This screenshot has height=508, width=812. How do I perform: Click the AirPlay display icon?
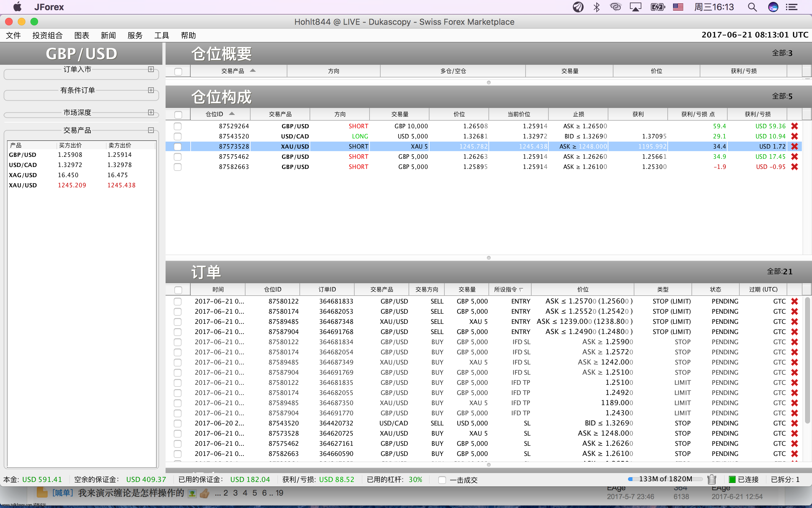pos(636,7)
